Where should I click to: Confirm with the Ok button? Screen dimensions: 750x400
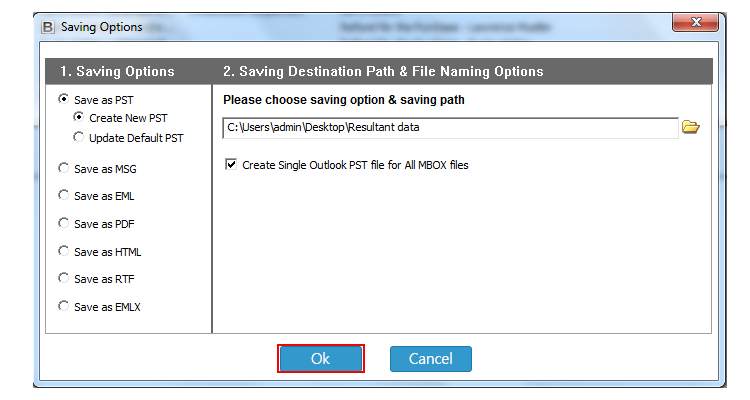point(320,358)
